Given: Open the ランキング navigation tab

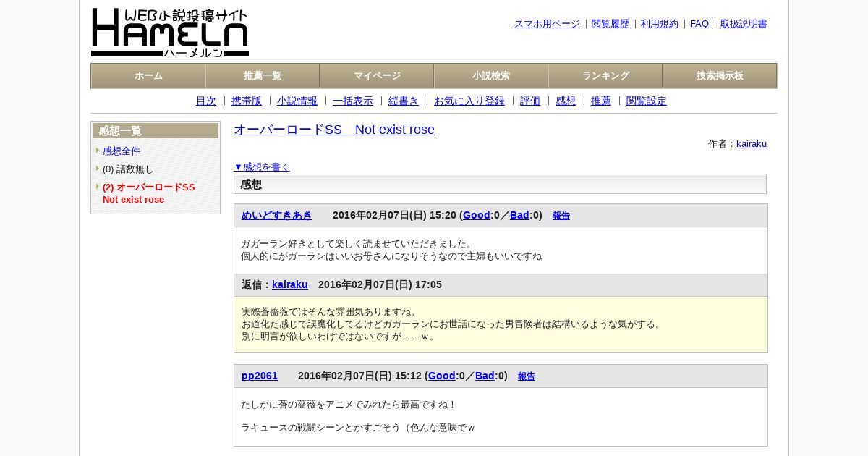Looking at the screenshot, I should 605,76.
